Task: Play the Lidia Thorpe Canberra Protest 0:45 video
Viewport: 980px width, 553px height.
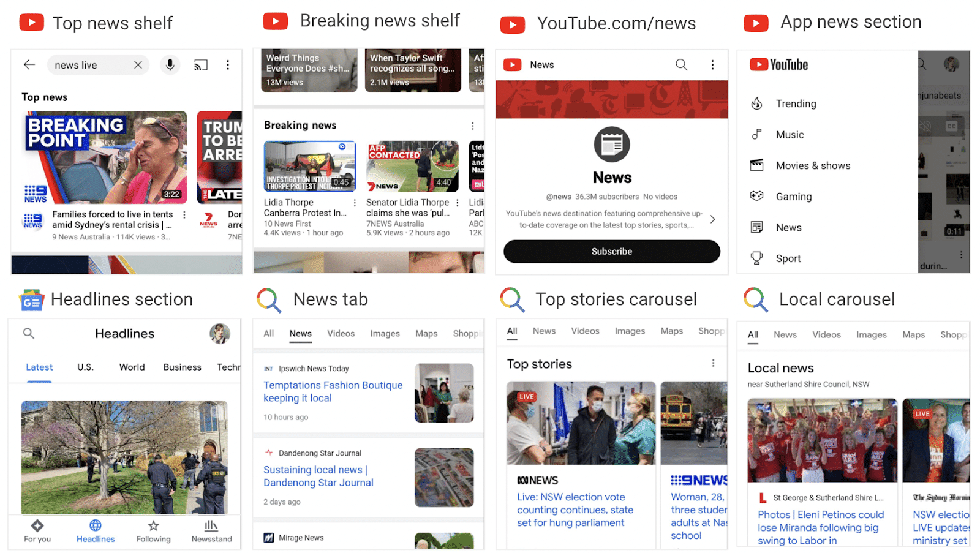Action: [x=310, y=167]
